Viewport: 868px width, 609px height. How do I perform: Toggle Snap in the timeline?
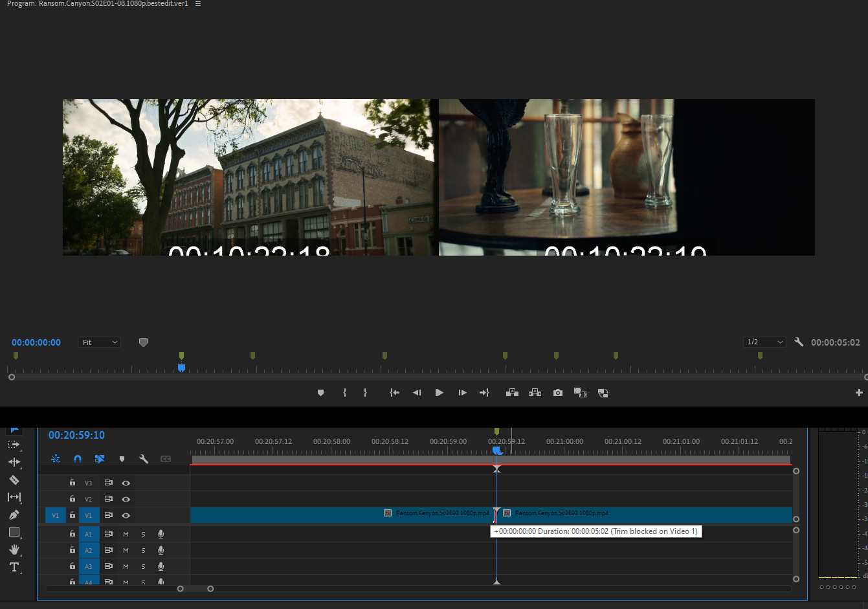[78, 459]
